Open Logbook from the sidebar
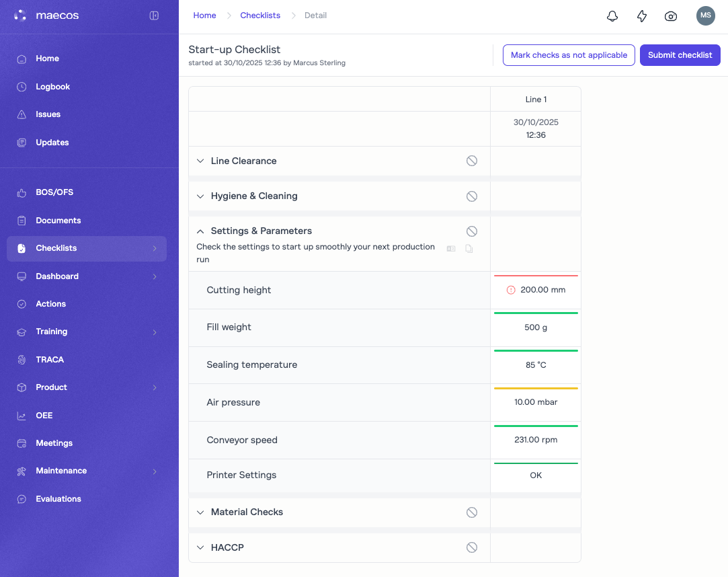The width and height of the screenshot is (728, 577). coord(52,87)
